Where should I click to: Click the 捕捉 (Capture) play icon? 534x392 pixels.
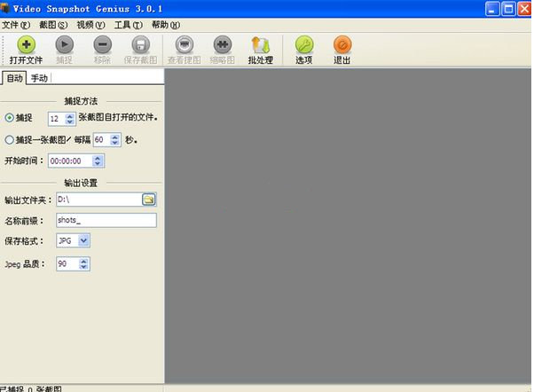65,44
